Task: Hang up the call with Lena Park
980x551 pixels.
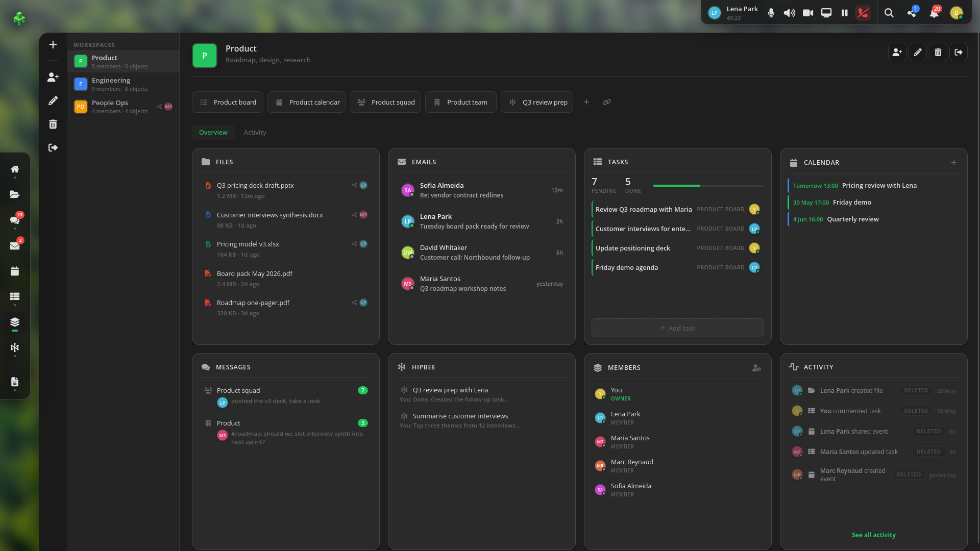Action: (x=863, y=13)
